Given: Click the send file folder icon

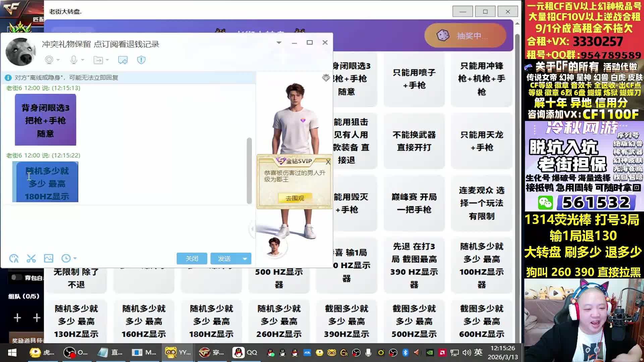Looking at the screenshot, I should coord(98,60).
